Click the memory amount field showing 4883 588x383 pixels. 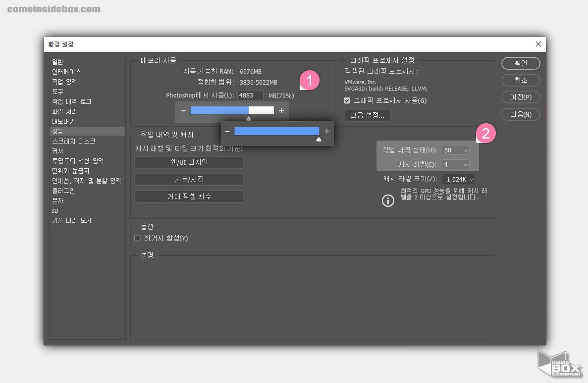[250, 95]
